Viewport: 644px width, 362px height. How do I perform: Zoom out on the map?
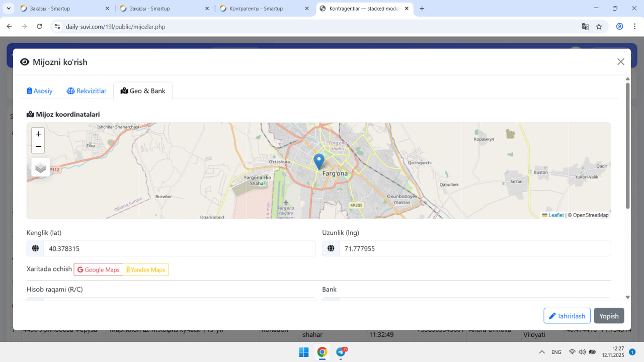38,147
